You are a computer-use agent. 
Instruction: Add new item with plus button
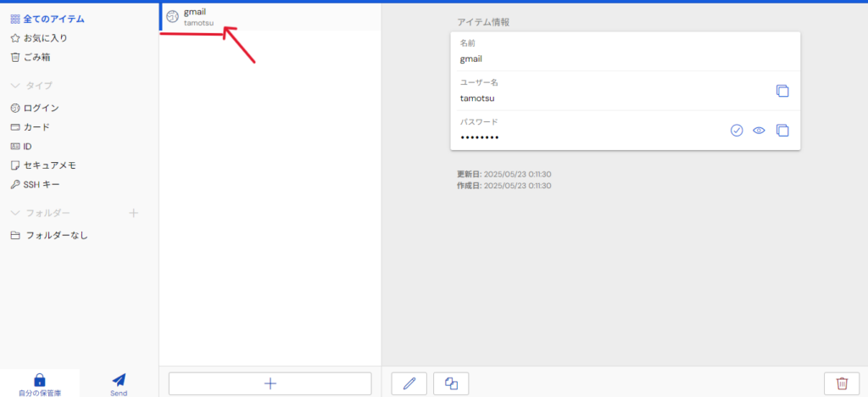[x=270, y=383]
